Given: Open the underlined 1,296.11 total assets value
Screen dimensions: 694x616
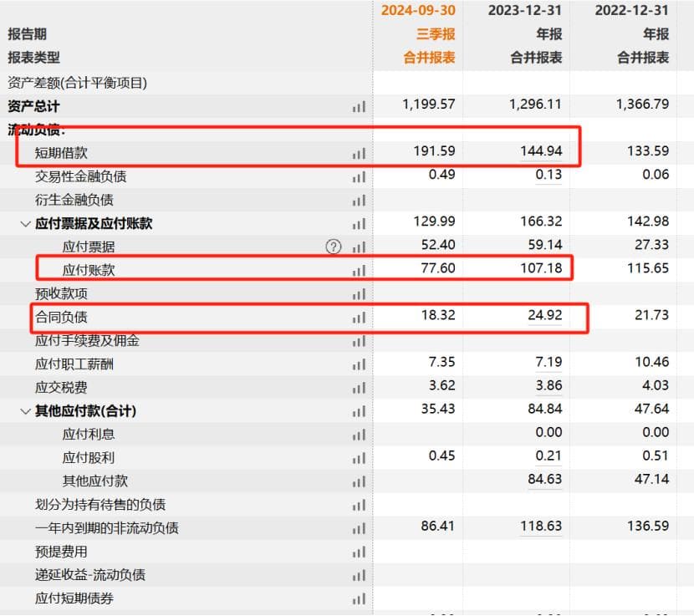Looking at the screenshot, I should 535,104.
